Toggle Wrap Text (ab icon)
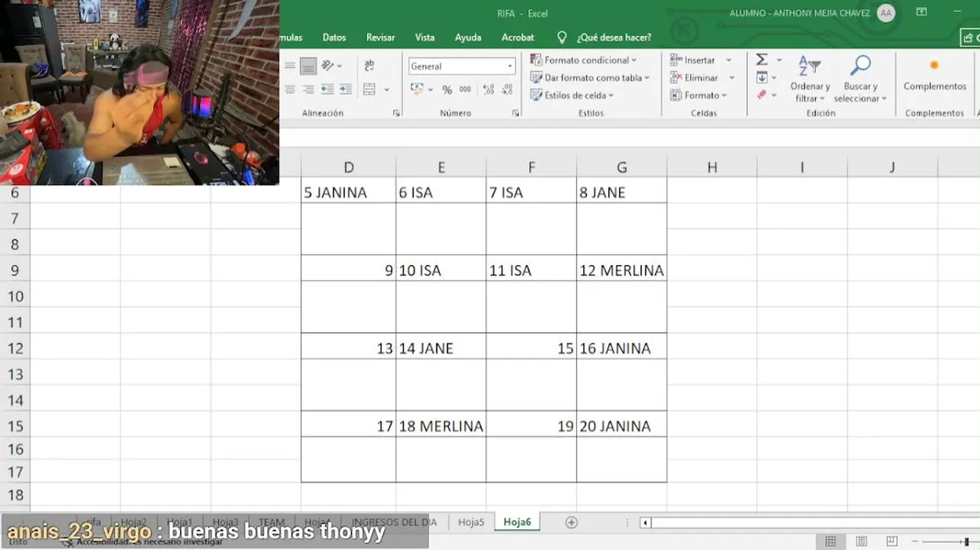This screenshot has width=980, height=550. [x=369, y=66]
